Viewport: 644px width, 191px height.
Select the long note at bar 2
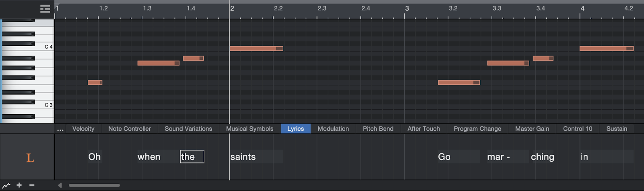tap(256, 49)
